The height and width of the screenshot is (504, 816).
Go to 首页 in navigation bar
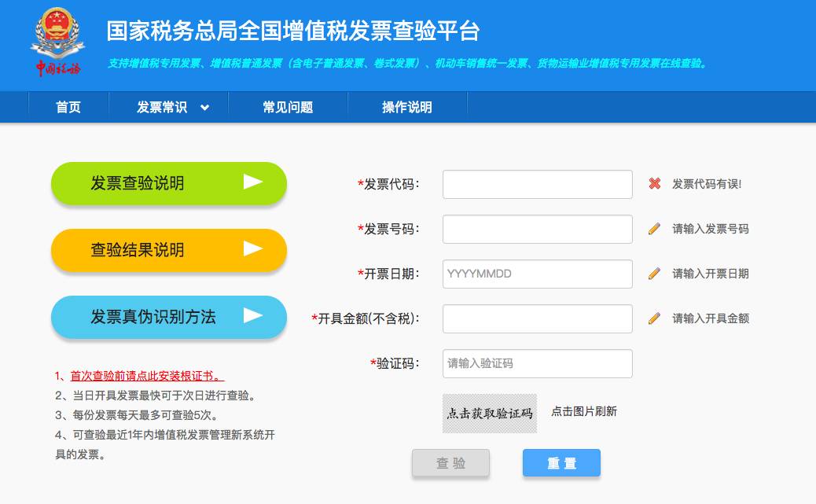coord(68,107)
